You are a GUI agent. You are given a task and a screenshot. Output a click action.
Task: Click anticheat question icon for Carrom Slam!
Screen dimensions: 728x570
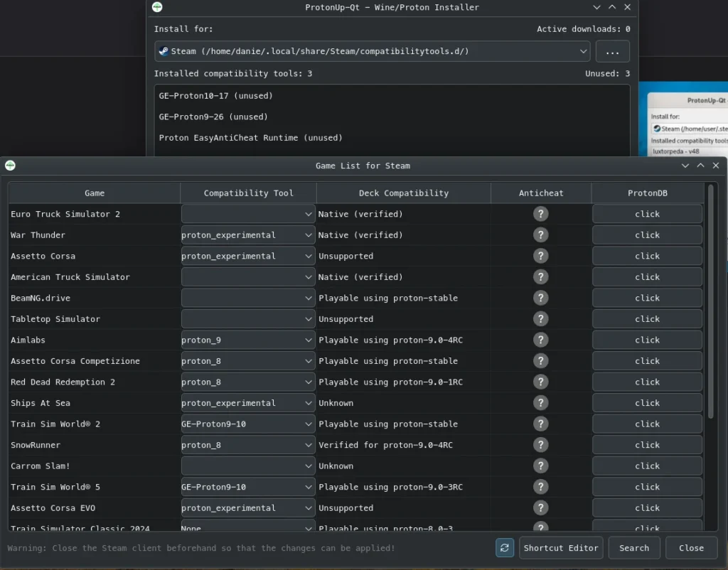(x=540, y=466)
